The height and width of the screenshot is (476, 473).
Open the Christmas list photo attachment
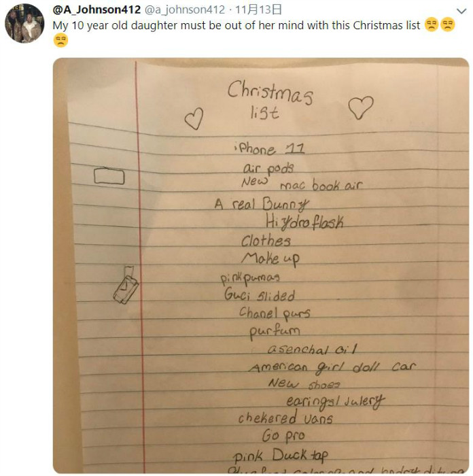point(261,265)
